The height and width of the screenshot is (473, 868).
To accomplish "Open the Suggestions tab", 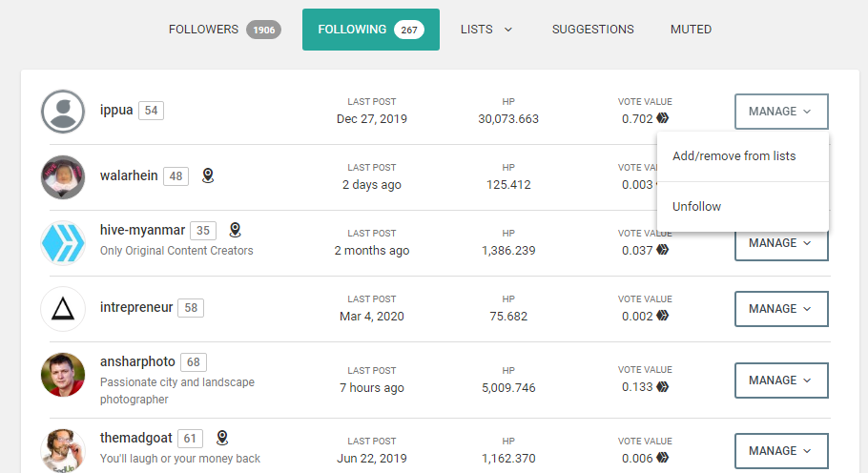I will (593, 30).
